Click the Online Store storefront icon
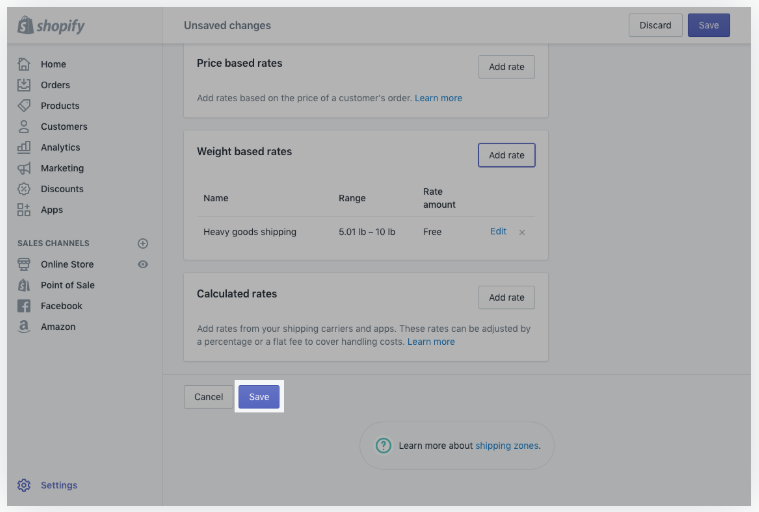The image size is (759, 512). click(24, 264)
